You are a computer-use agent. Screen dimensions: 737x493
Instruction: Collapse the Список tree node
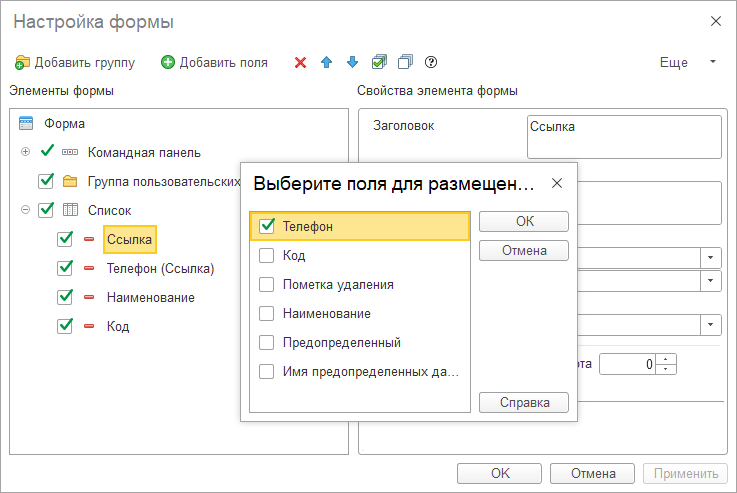24,211
